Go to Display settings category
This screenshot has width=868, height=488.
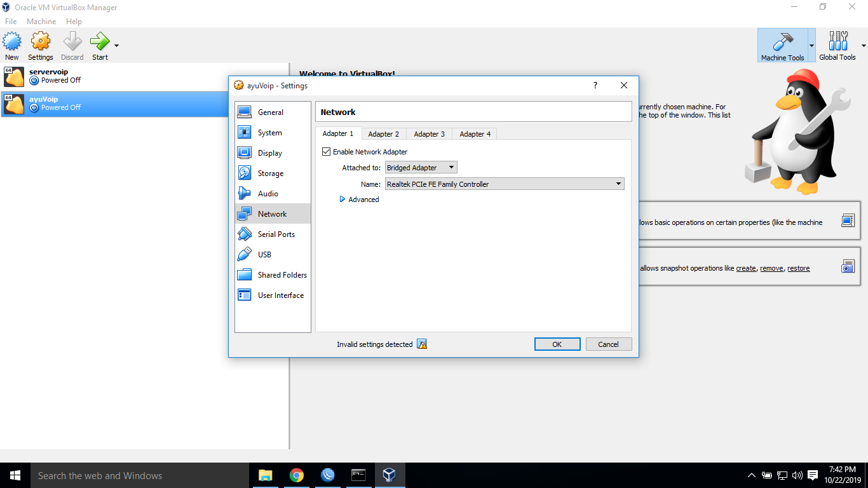coord(273,153)
